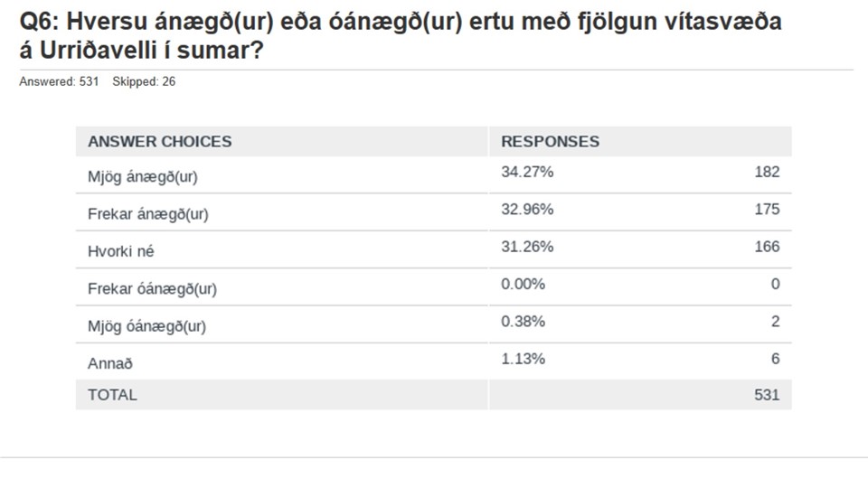Click the Q6 question title text
868x488 pixels.
tap(401, 36)
